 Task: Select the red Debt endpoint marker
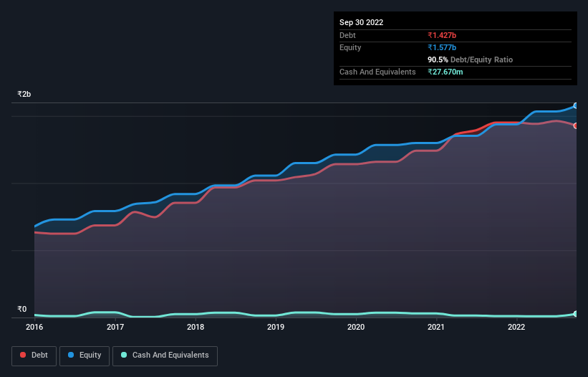pos(576,125)
